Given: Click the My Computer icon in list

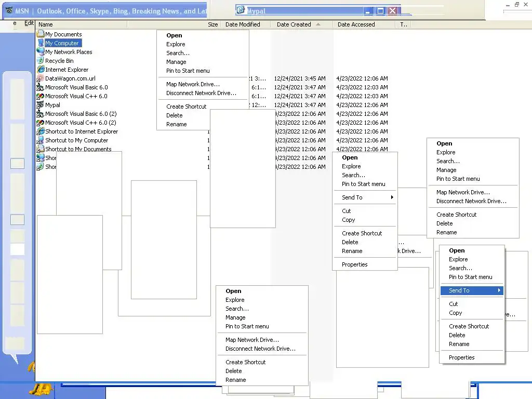Looking at the screenshot, I should [x=41, y=43].
